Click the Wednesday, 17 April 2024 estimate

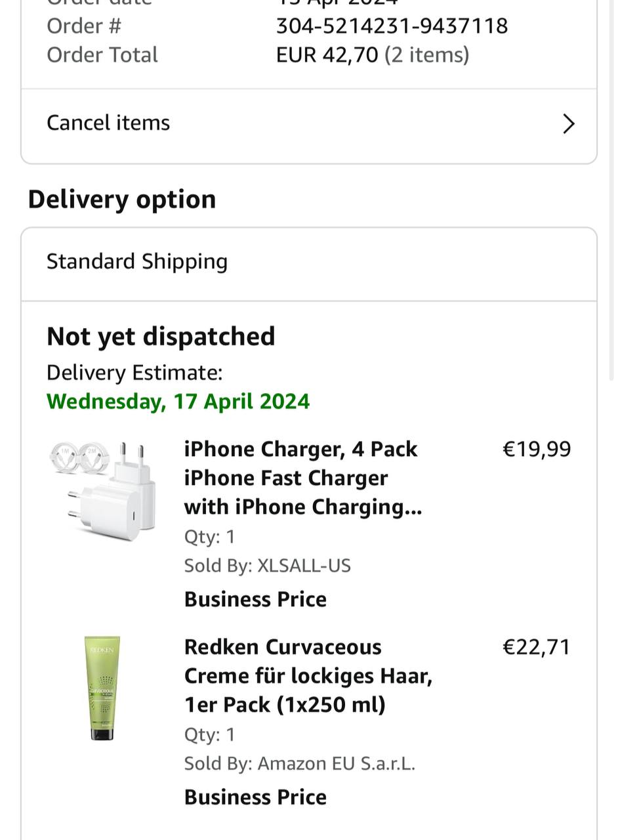click(178, 402)
